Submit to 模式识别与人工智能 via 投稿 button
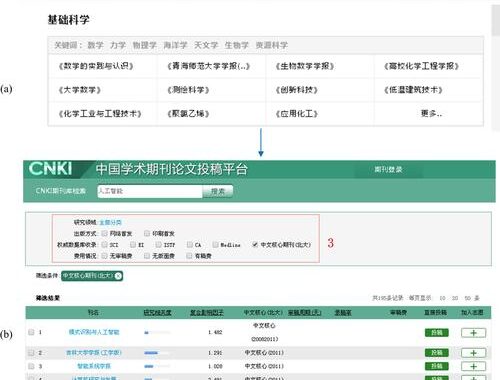Screen dimensions: 500x380 437,333
